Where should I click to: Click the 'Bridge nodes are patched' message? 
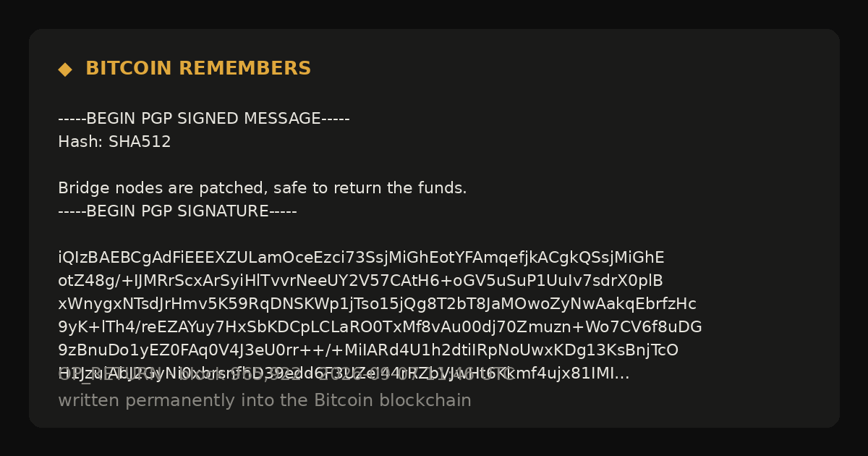[x=263, y=188]
